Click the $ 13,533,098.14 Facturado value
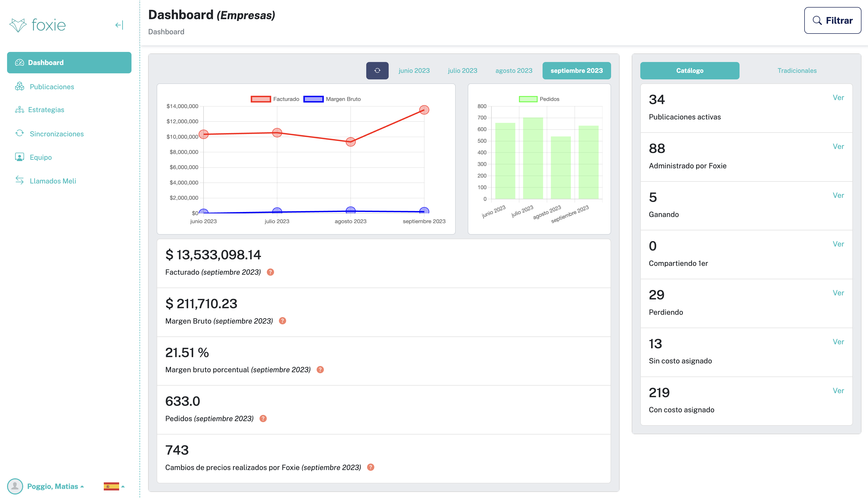 (213, 255)
